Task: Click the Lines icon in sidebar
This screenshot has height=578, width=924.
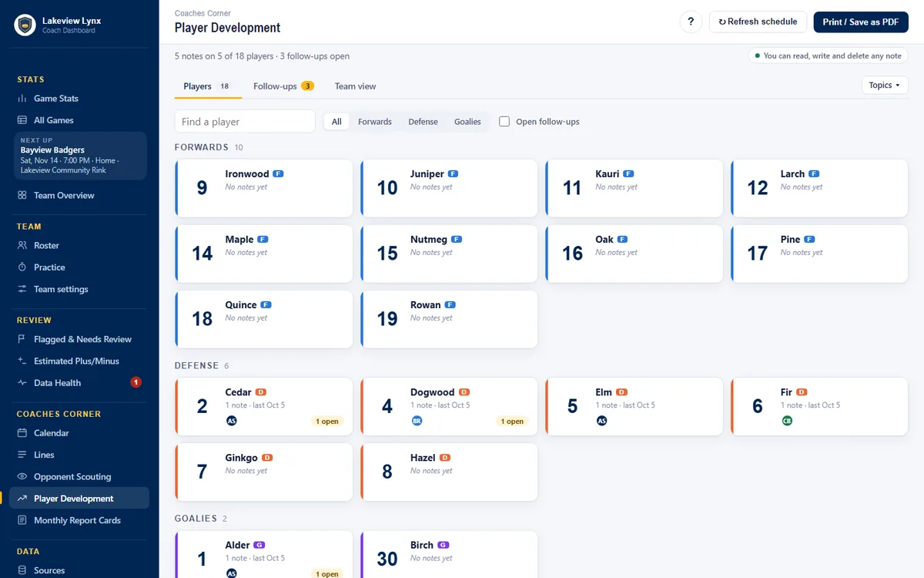Action: coord(22,455)
